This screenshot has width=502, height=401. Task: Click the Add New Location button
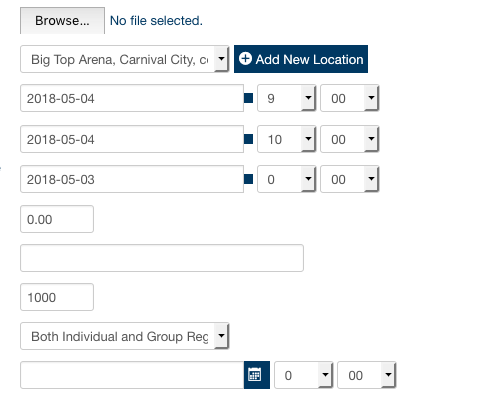(x=301, y=59)
